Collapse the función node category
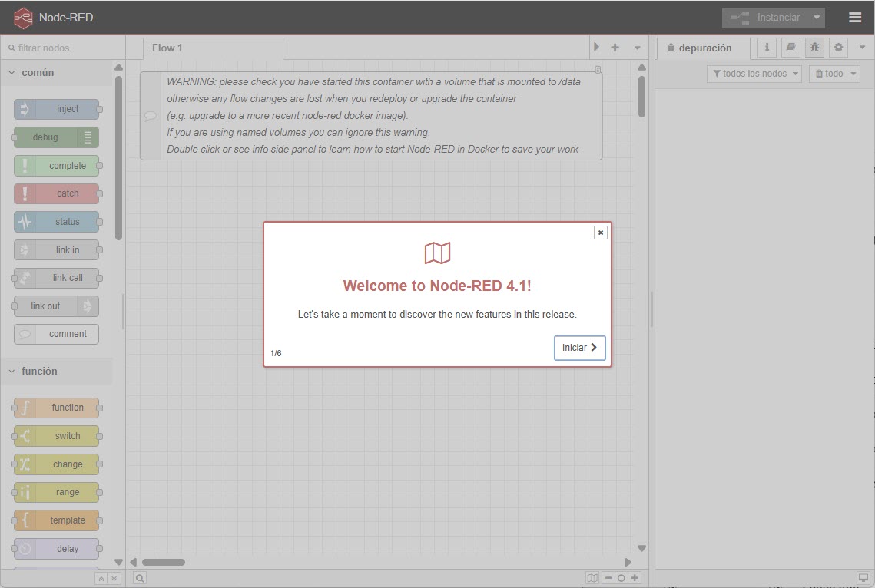875x588 pixels. pyautogui.click(x=35, y=371)
